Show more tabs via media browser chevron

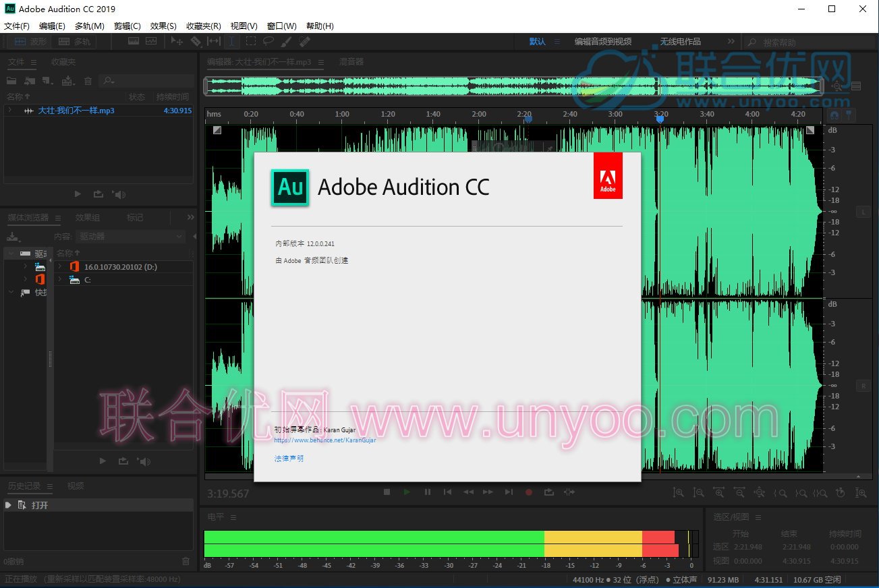pyautogui.click(x=190, y=217)
